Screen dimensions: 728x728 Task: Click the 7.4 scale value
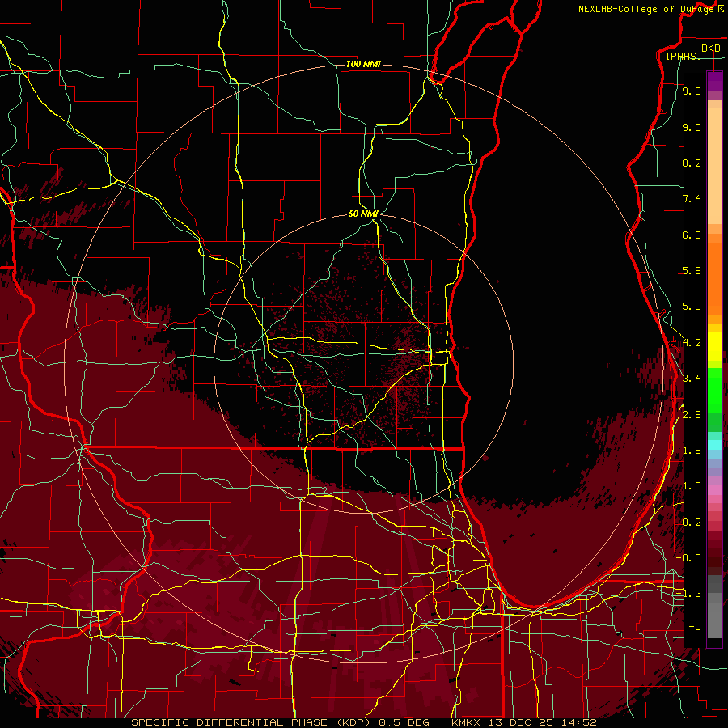coord(692,199)
